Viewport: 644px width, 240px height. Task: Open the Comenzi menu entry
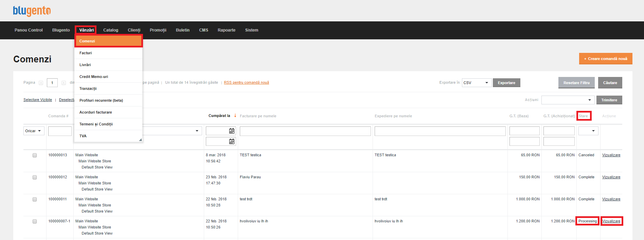click(x=108, y=41)
